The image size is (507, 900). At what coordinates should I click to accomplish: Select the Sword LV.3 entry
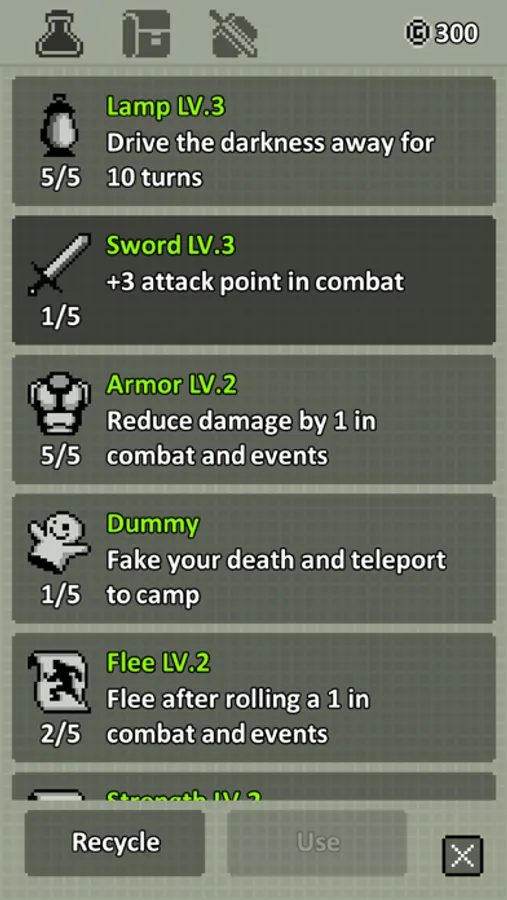point(254,280)
